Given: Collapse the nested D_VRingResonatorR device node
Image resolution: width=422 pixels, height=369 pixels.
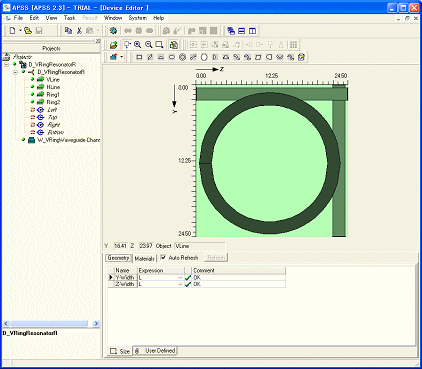Looking at the screenshot, I should [x=15, y=72].
